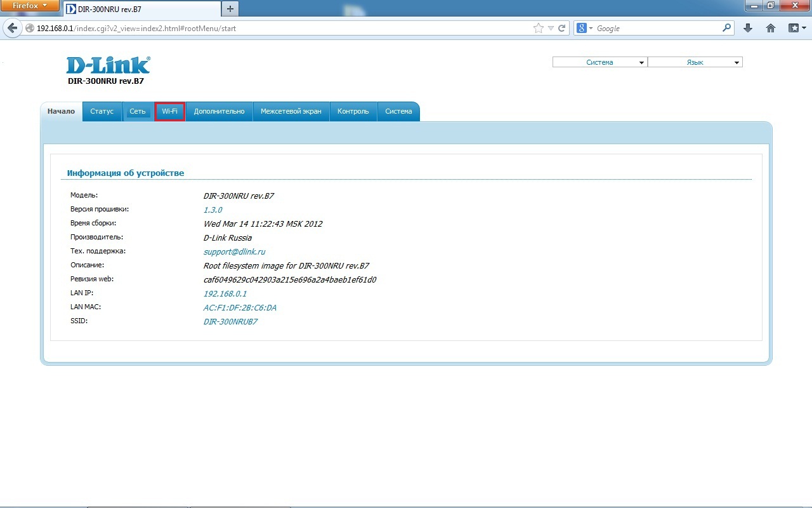Screen dimensions: 812x508
Task: Open the Система tab in navigation
Action: (398, 111)
